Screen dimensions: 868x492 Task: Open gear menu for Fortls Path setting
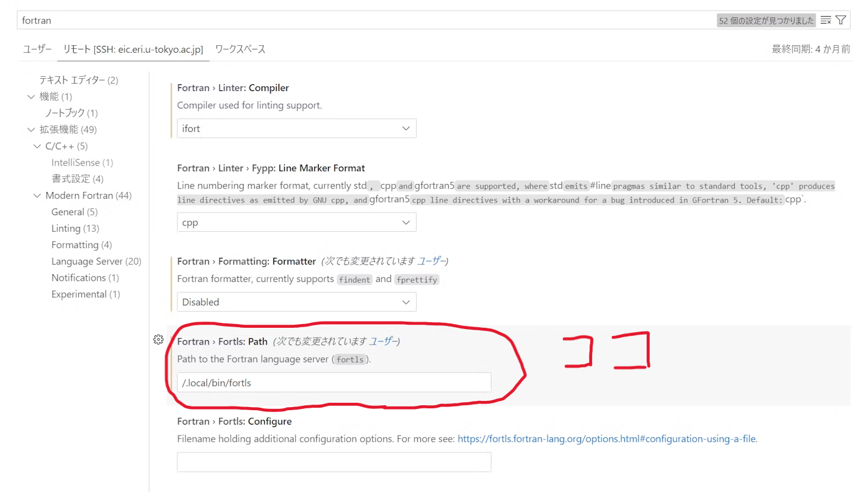click(158, 340)
